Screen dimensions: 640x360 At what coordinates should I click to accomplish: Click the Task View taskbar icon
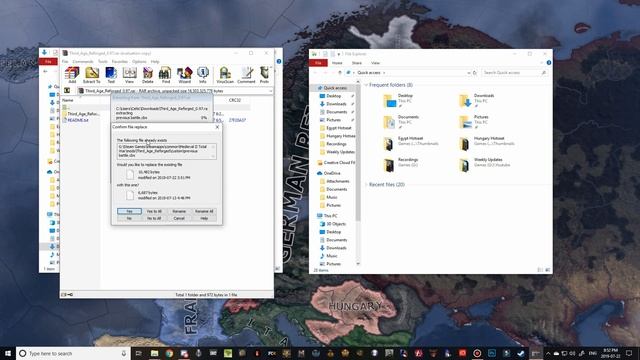click(x=138, y=353)
